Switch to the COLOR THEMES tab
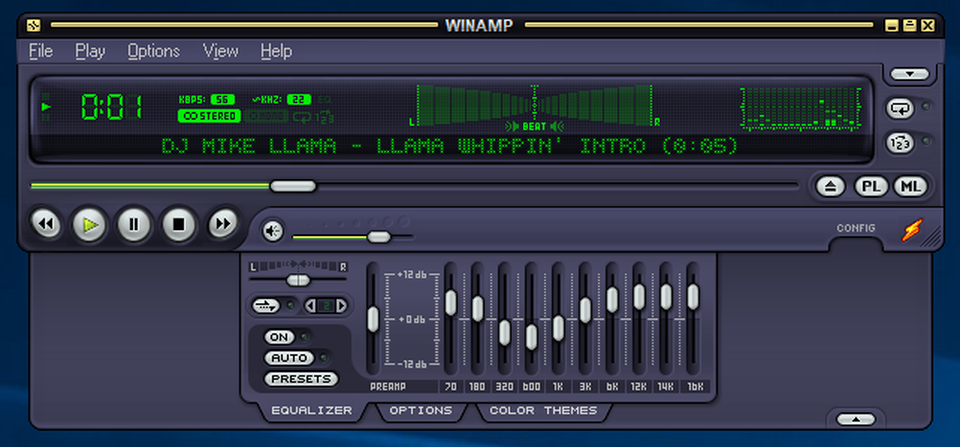960x447 pixels. coord(543,410)
